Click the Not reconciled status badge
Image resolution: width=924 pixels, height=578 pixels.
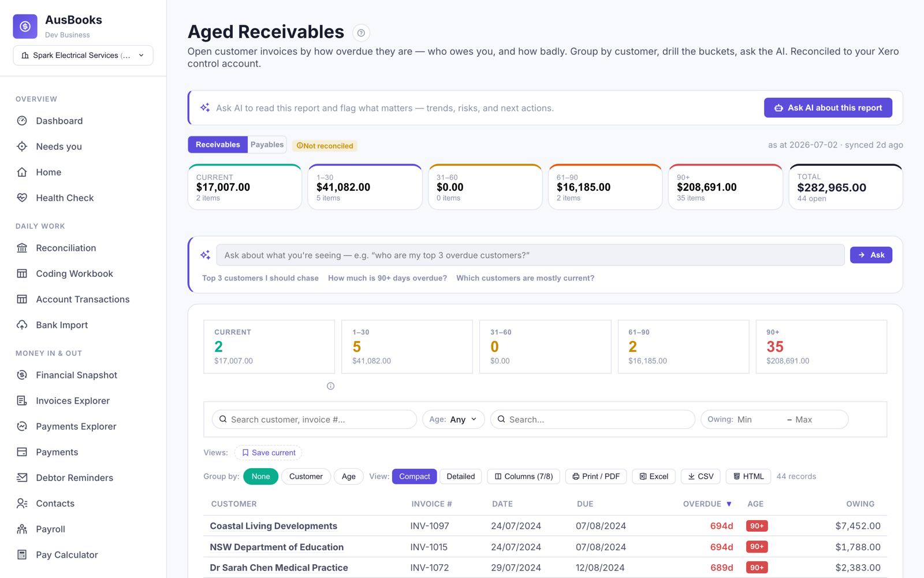(x=325, y=146)
